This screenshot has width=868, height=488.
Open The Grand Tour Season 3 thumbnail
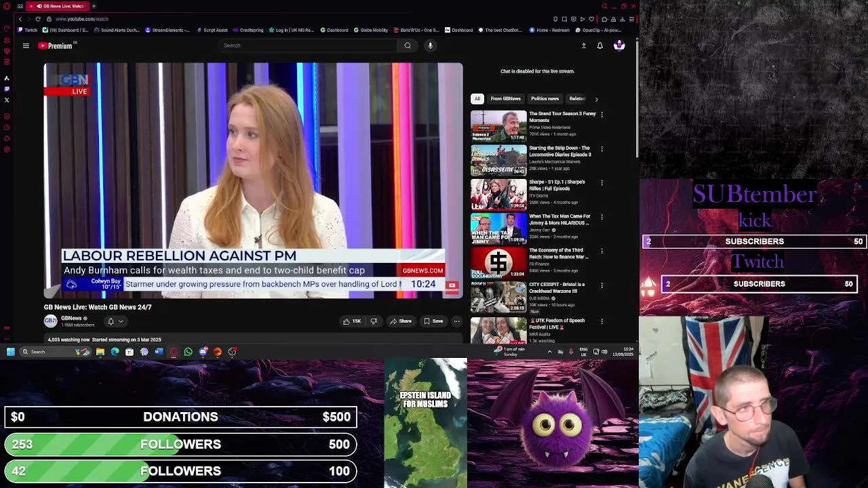pyautogui.click(x=498, y=126)
